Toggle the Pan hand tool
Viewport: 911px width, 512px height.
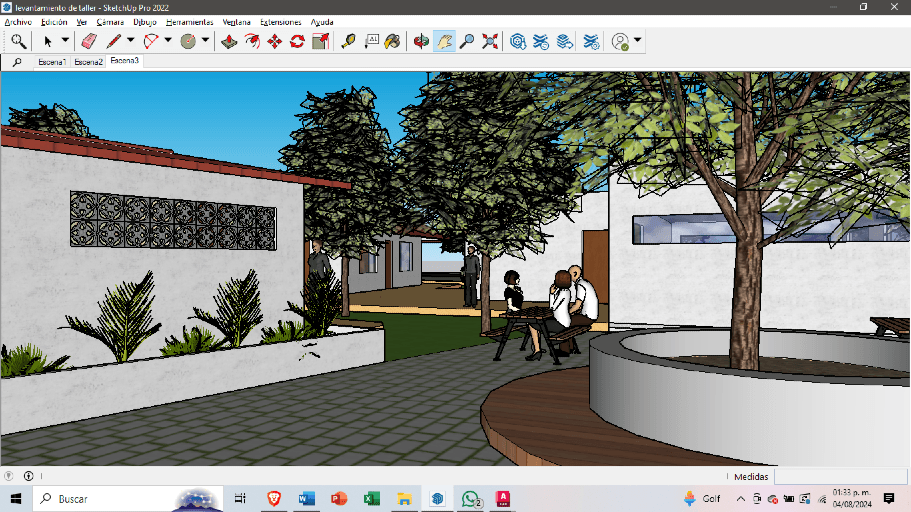(444, 41)
